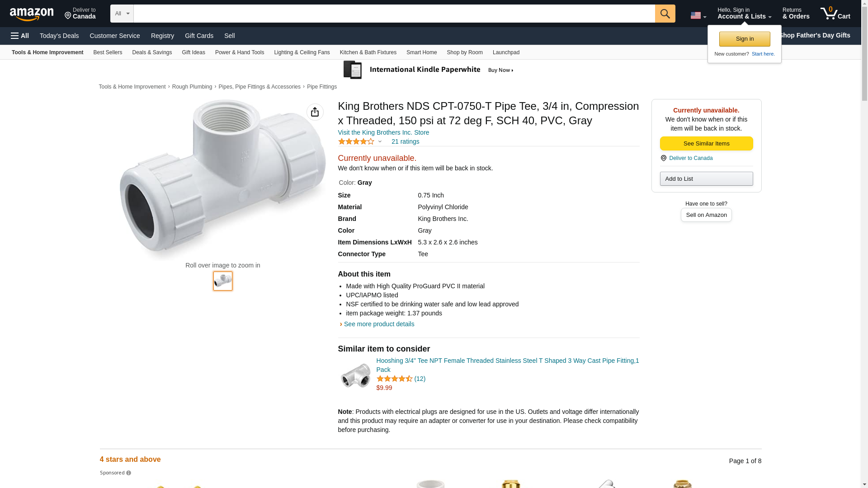
Task: Click the yellow Sign in button
Action: pos(744,39)
